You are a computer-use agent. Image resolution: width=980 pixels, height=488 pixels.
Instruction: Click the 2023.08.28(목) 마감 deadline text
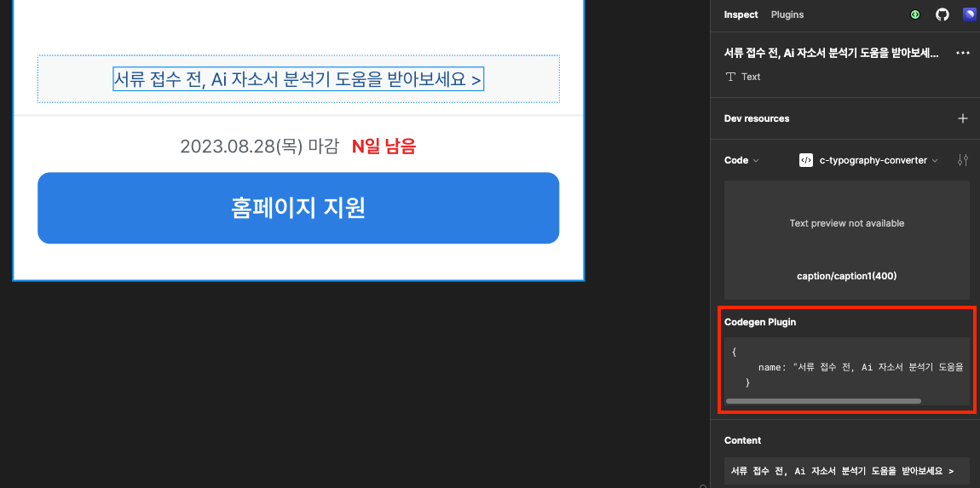[259, 146]
